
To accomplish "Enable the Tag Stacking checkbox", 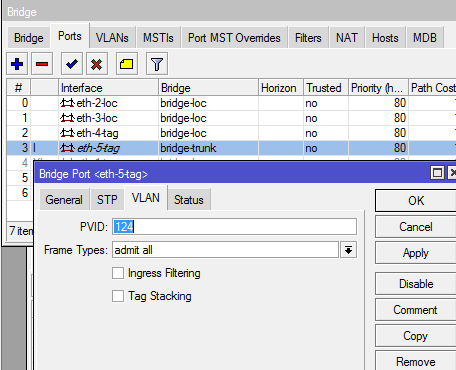I will pyautogui.click(x=118, y=296).
